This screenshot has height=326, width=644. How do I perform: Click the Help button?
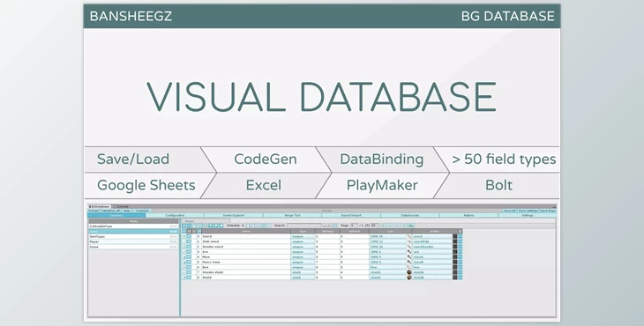pyautogui.click(x=126, y=211)
